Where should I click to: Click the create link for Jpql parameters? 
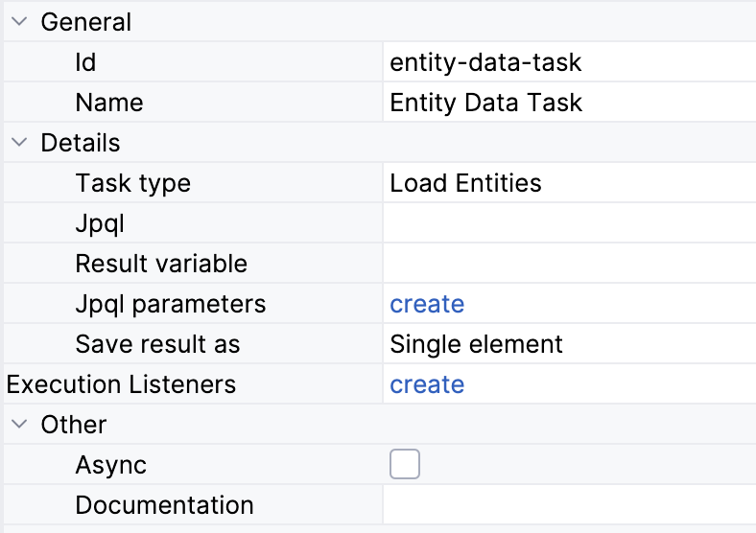pos(427,304)
